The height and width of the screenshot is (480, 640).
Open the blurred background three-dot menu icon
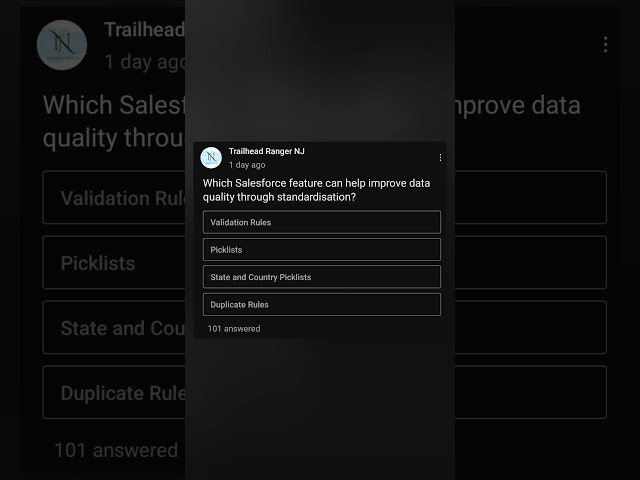pos(605,44)
